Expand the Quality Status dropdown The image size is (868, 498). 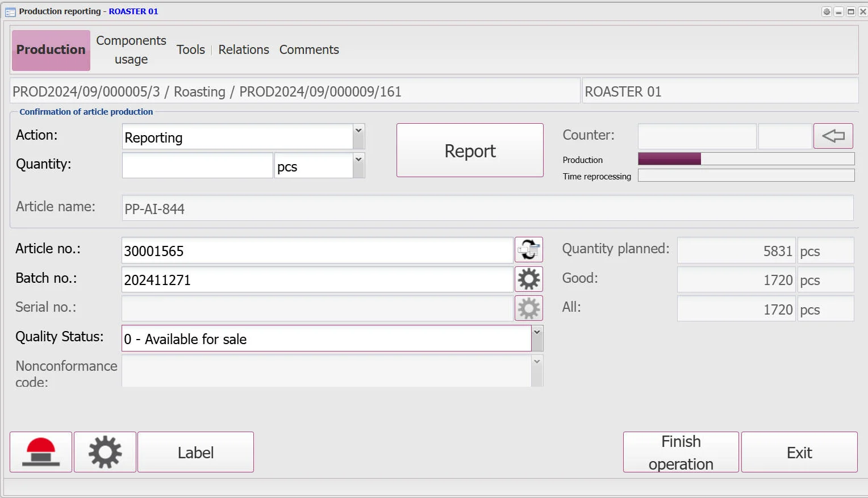point(537,338)
